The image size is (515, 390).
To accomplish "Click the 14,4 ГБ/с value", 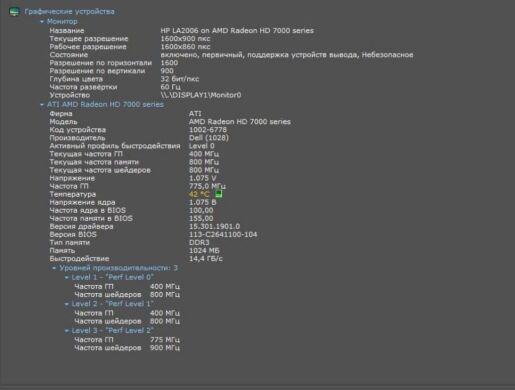I will pyautogui.click(x=206, y=258).
